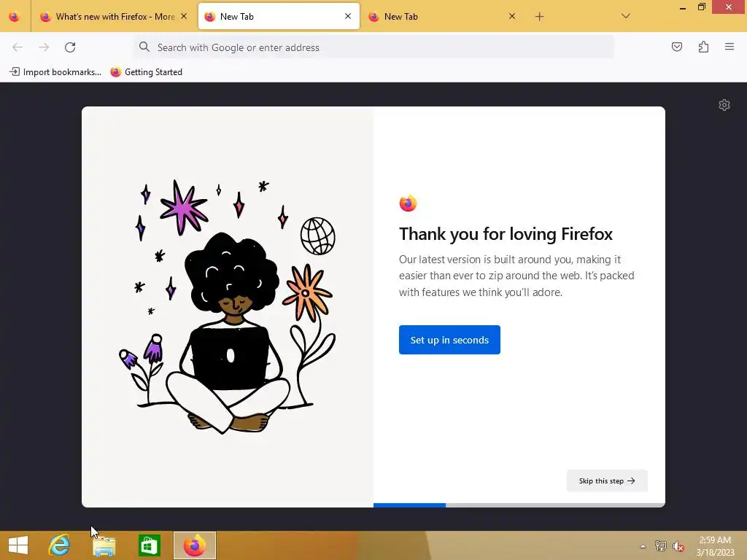Viewport: 747px width, 560px height.
Task: Click Import bookmarks in bookmarks toolbar
Action: pos(55,72)
